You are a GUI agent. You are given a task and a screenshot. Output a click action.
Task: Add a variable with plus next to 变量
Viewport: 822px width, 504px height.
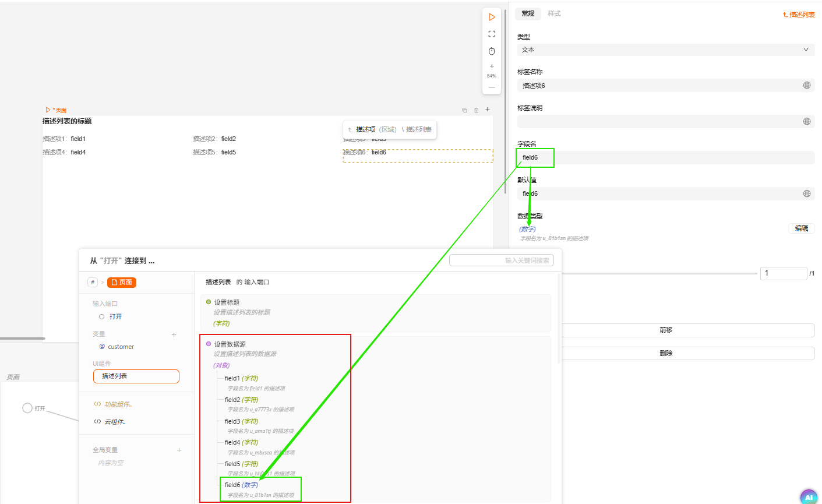(x=174, y=334)
